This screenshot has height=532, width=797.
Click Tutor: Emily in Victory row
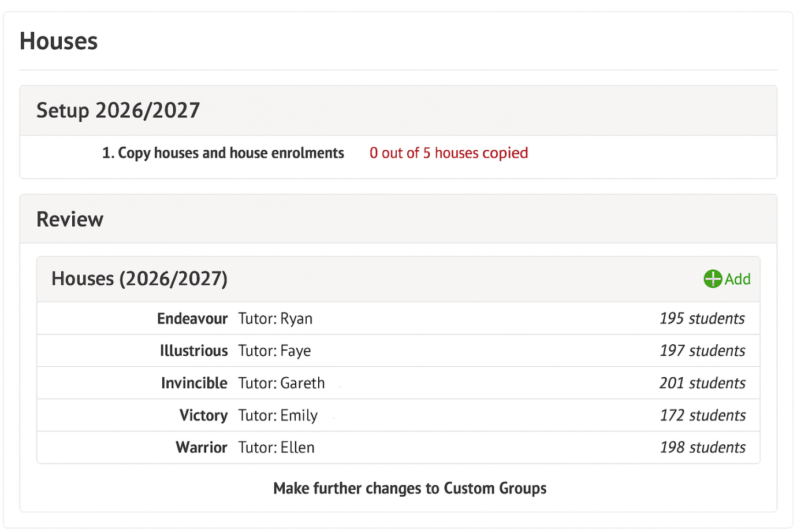click(x=278, y=415)
